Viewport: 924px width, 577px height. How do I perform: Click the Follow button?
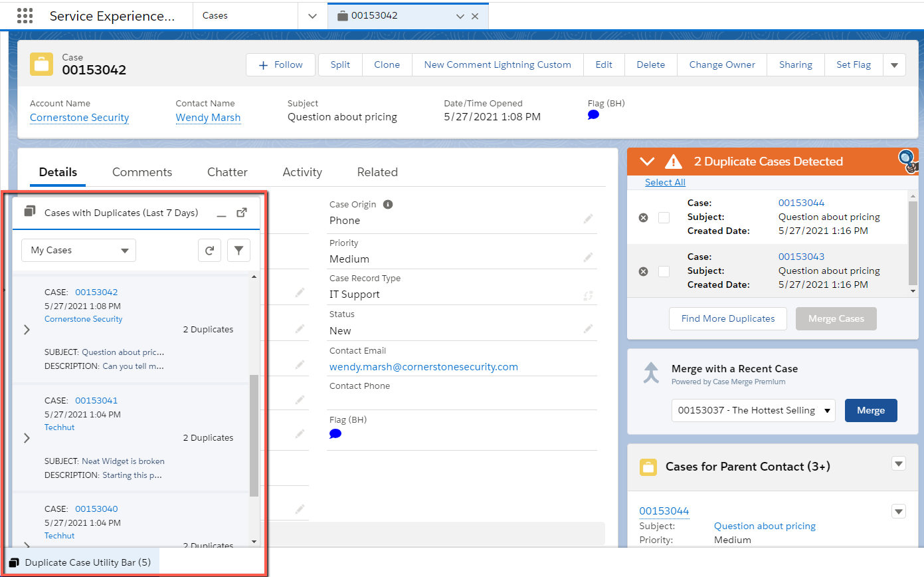pyautogui.click(x=281, y=65)
